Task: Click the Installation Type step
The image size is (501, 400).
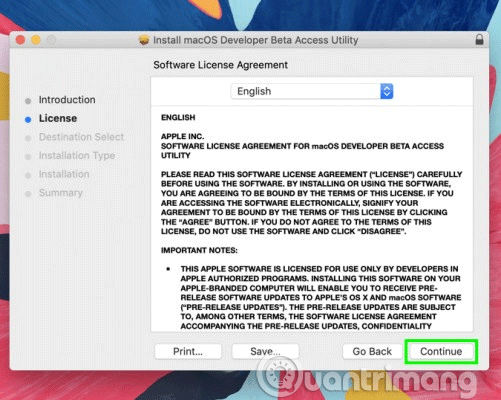Action: point(77,156)
